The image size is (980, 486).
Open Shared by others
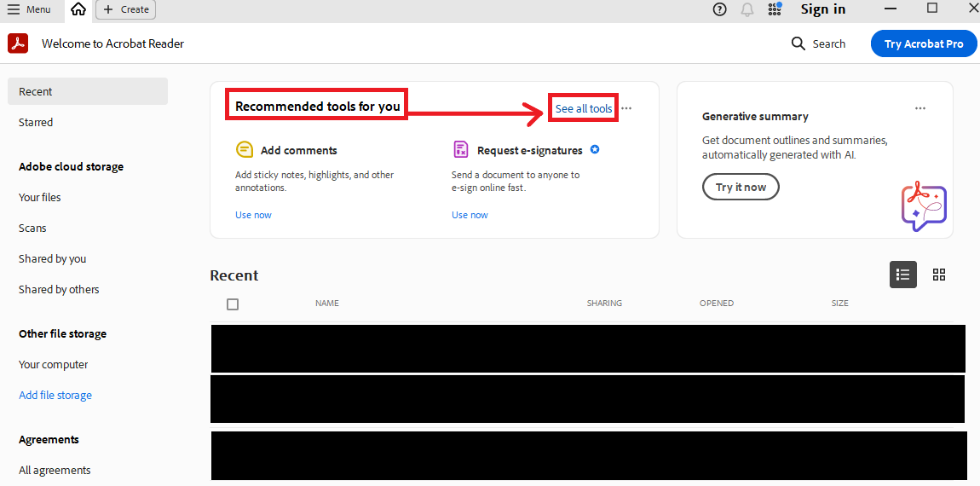[x=59, y=289]
